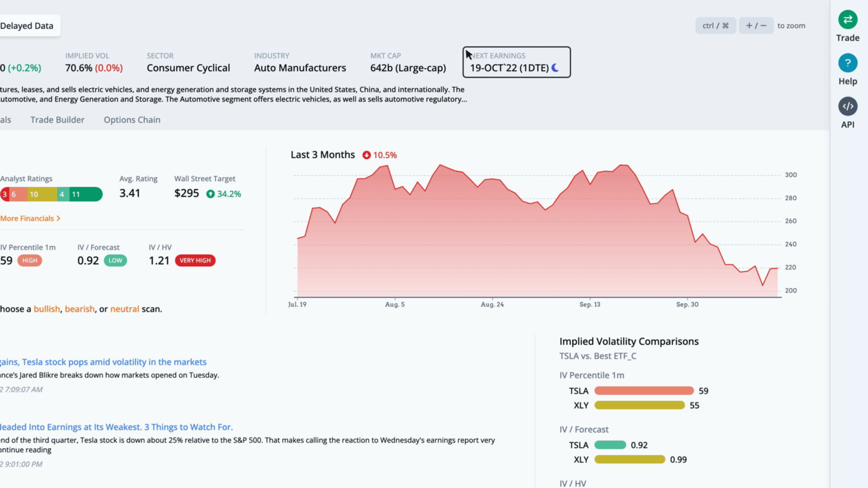Choose the neutral scan link
Image resolution: width=868 pixels, height=488 pixels.
125,309
